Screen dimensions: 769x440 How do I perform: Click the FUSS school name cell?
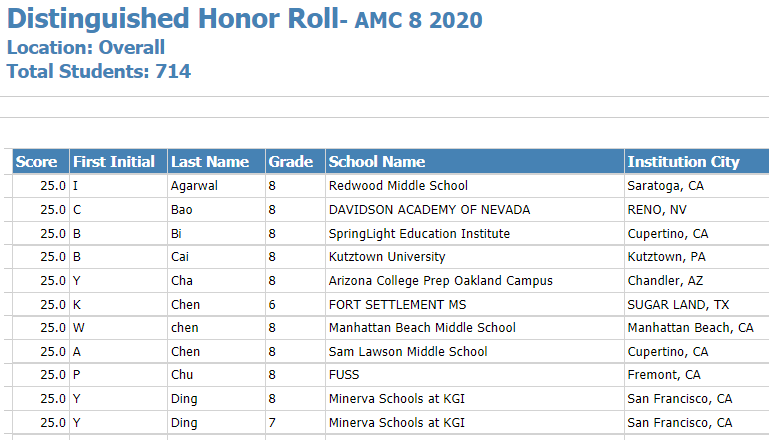click(x=475, y=375)
